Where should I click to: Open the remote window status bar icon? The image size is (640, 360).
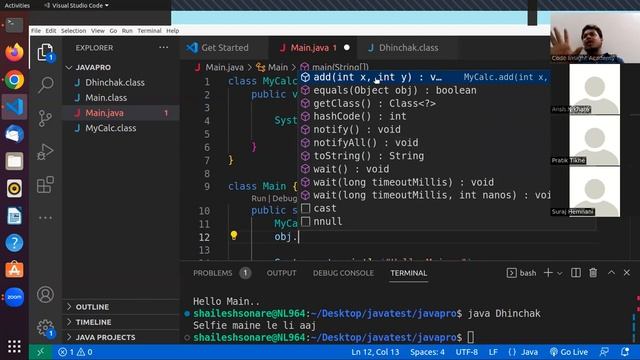40,352
